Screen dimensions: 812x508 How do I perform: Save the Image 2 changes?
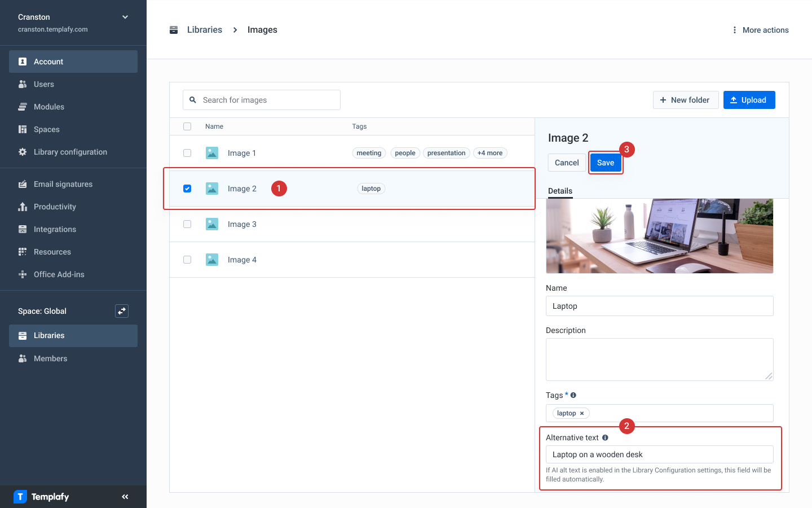coord(606,163)
